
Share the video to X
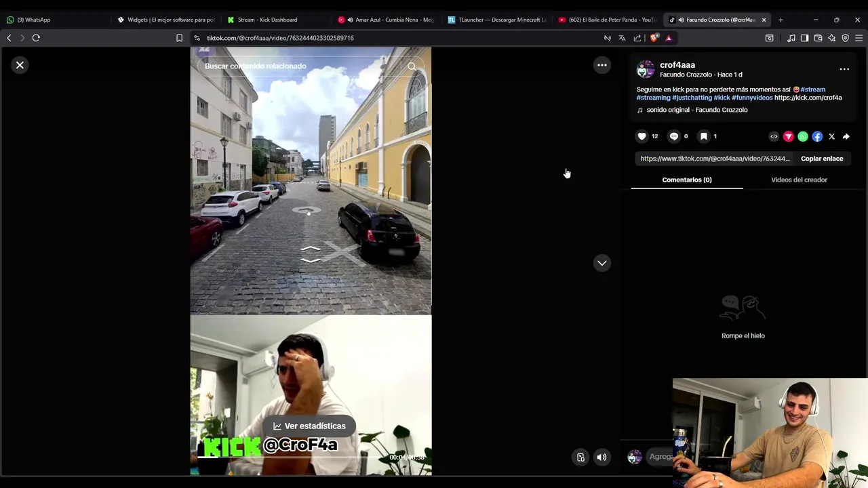831,136
